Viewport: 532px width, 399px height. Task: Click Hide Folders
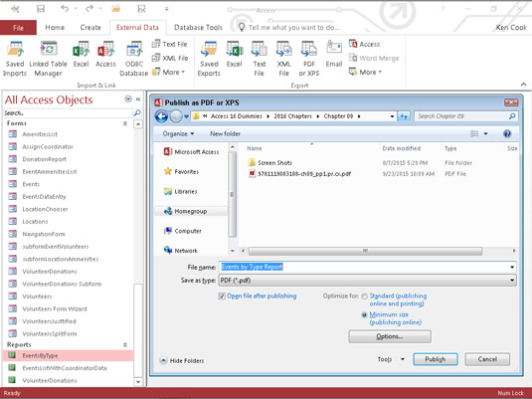tap(182, 360)
